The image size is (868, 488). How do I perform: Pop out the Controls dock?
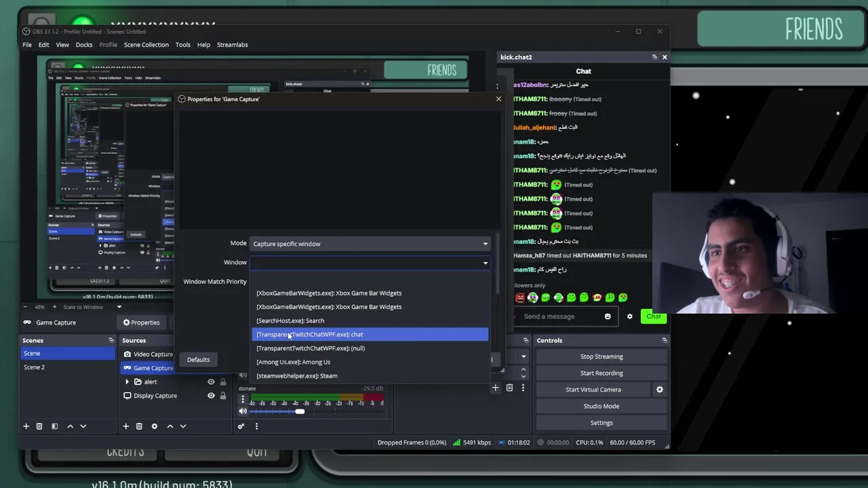tap(665, 340)
